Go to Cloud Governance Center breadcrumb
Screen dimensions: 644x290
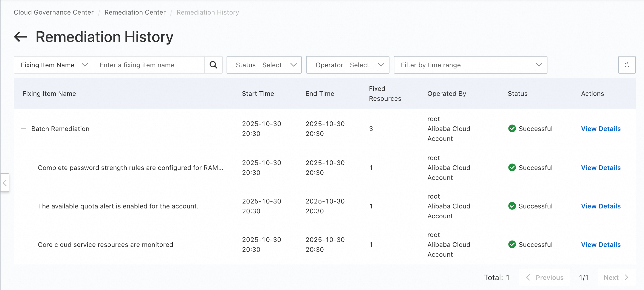coord(54,12)
